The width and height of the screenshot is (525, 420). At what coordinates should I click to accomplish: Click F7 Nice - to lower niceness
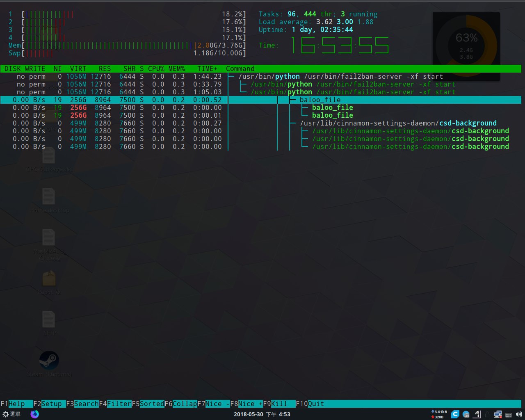pyautogui.click(x=214, y=404)
